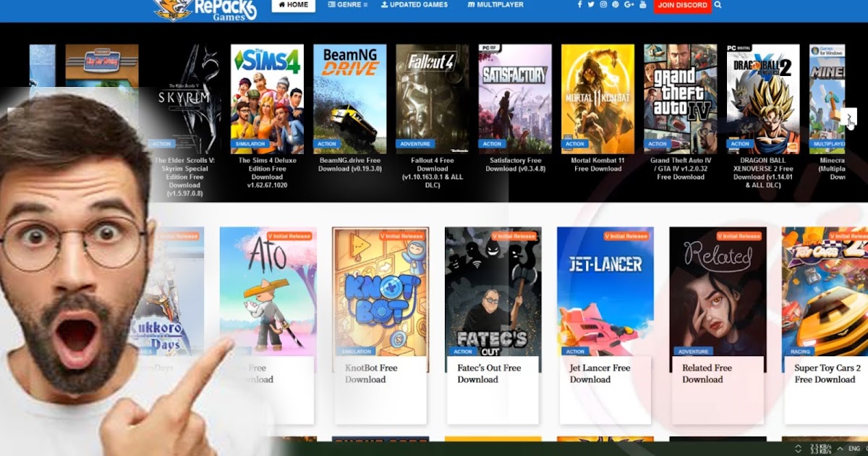
Task: Open The Sims 4 cover thumbnail
Action: [267, 99]
